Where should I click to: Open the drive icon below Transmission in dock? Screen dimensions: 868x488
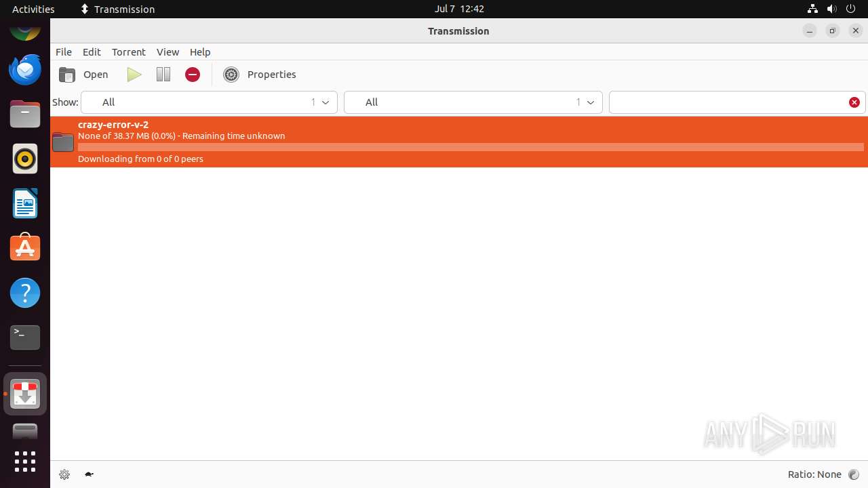pyautogui.click(x=25, y=431)
